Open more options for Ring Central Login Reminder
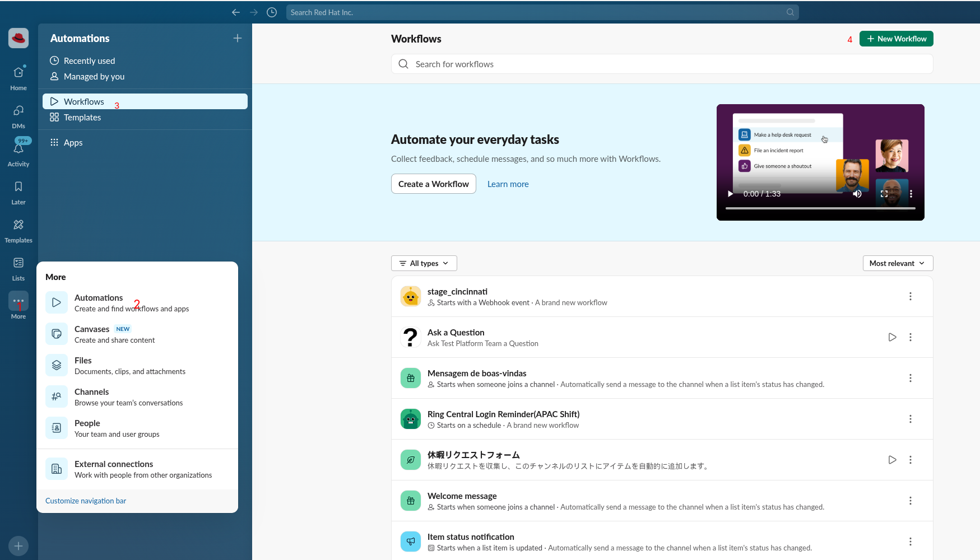 click(x=911, y=419)
